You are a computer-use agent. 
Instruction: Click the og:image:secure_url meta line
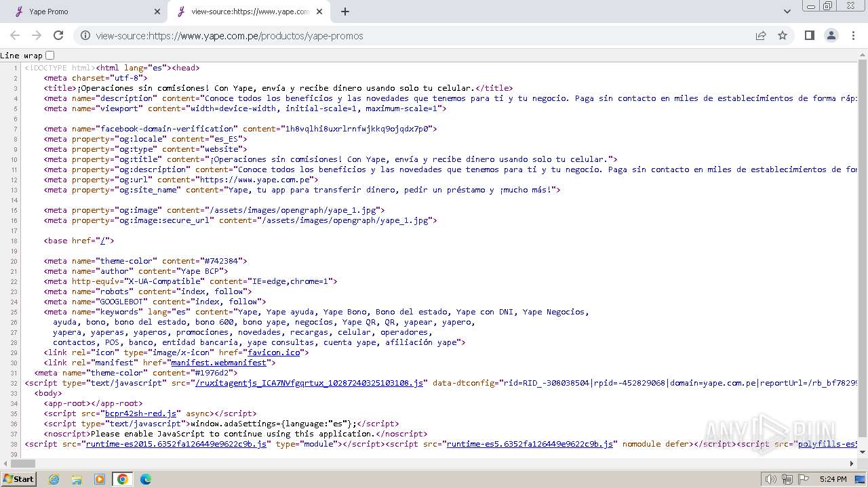(x=241, y=220)
